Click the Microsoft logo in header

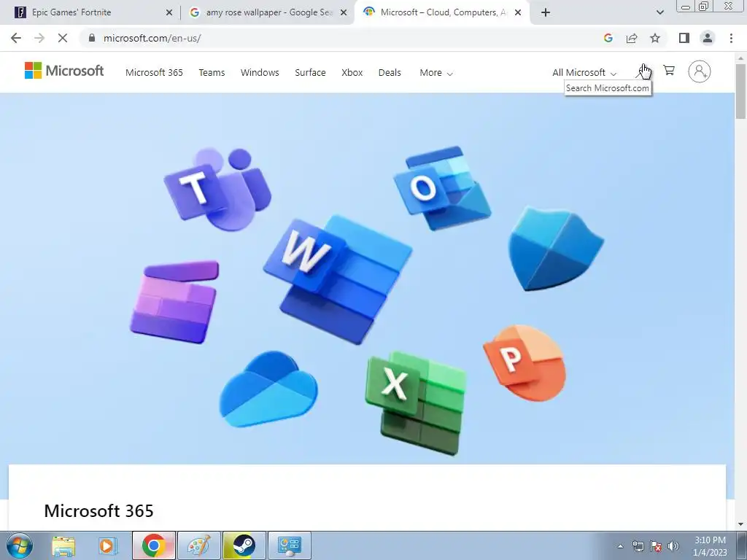click(64, 71)
